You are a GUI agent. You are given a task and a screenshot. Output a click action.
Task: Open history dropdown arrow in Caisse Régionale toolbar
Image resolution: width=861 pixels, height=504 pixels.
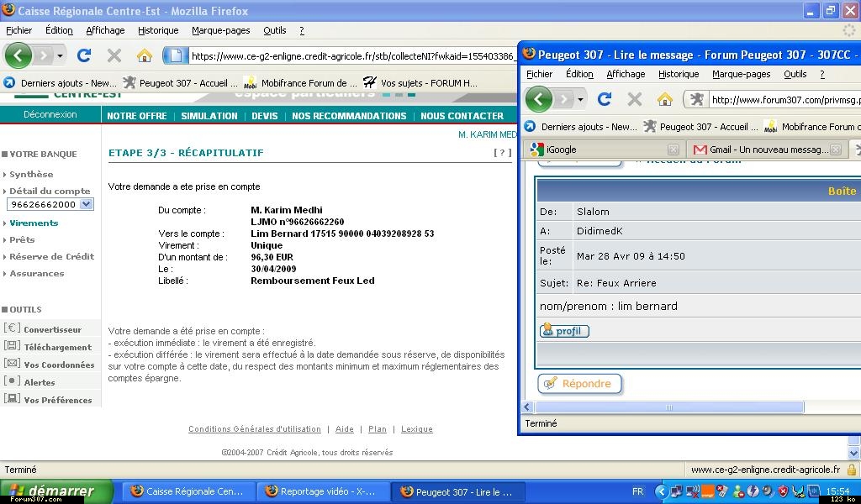[60, 55]
